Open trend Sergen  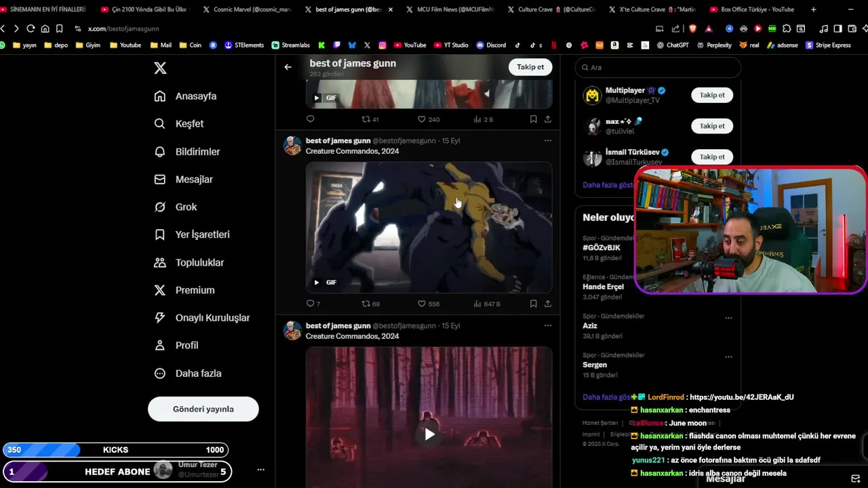595,365
